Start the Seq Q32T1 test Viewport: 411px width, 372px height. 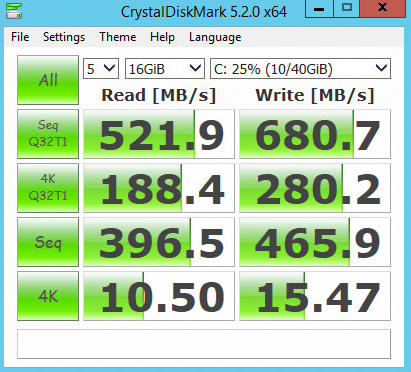[48, 134]
